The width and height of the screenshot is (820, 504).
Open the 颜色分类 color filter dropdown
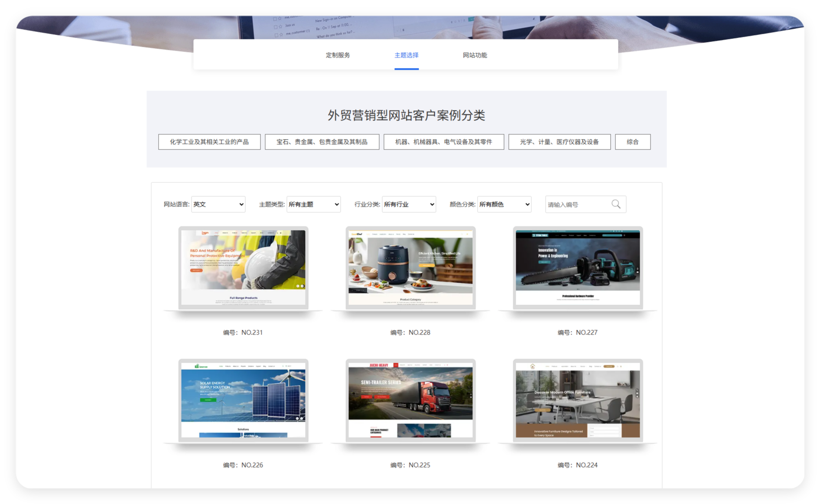click(504, 204)
